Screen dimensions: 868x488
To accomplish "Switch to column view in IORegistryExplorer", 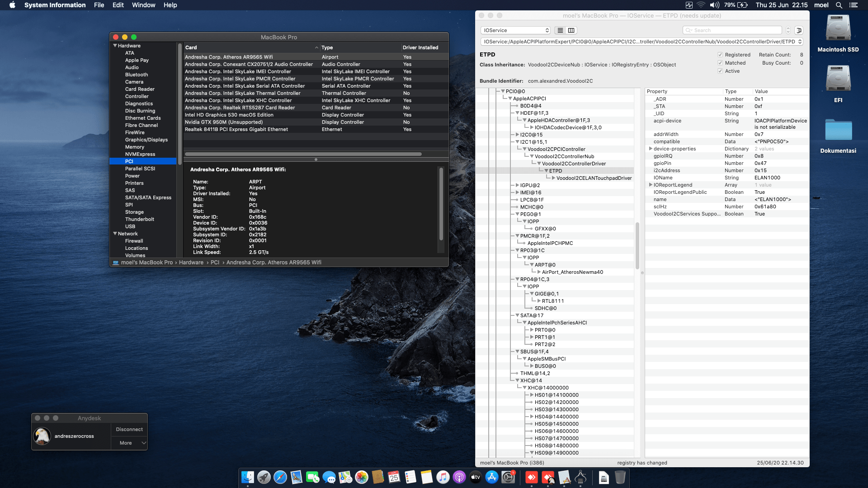I will click(571, 30).
